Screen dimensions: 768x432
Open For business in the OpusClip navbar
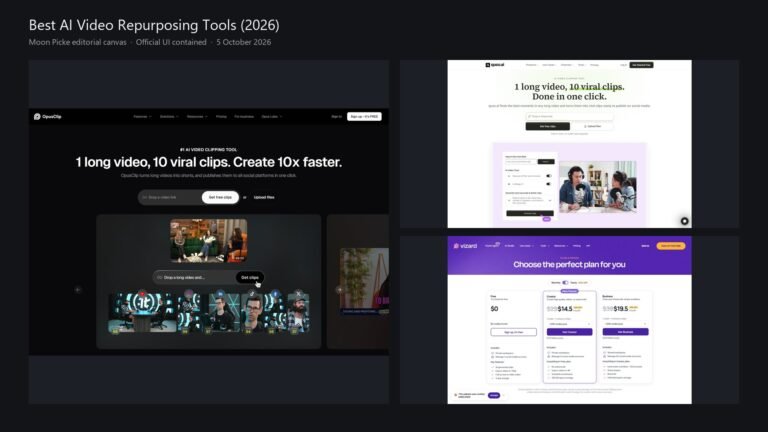click(x=244, y=117)
